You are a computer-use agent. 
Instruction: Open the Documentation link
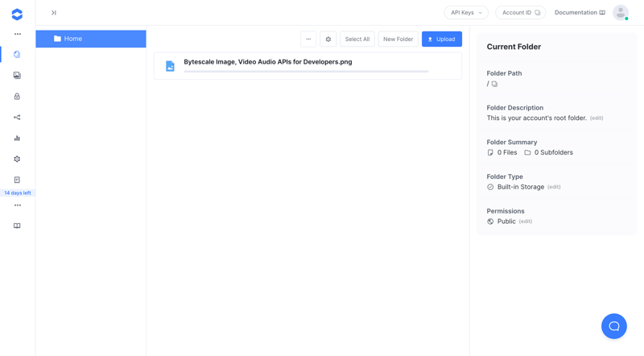click(x=580, y=13)
